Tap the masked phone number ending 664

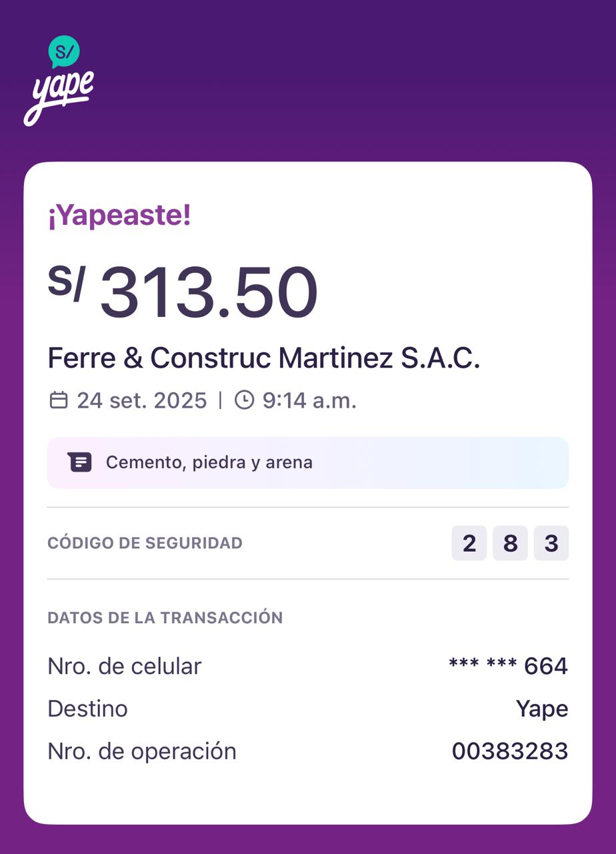tap(508, 666)
